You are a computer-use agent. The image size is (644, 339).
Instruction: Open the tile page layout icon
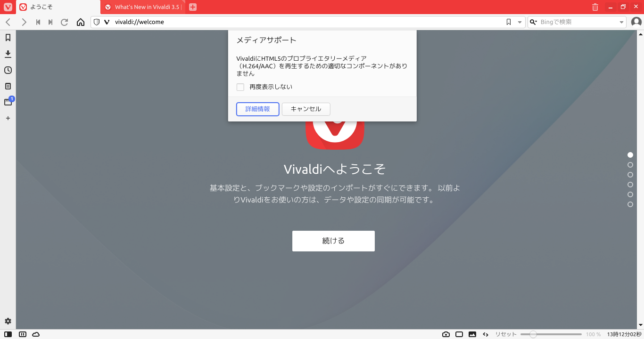(x=459, y=334)
